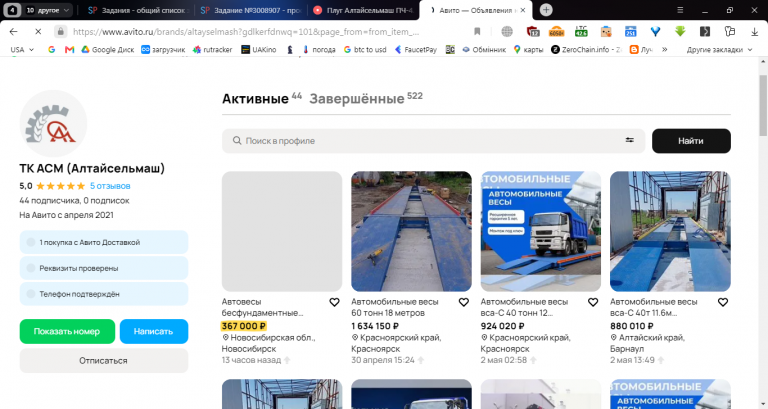Click the 367 000 ₽ price

pyautogui.click(x=243, y=326)
